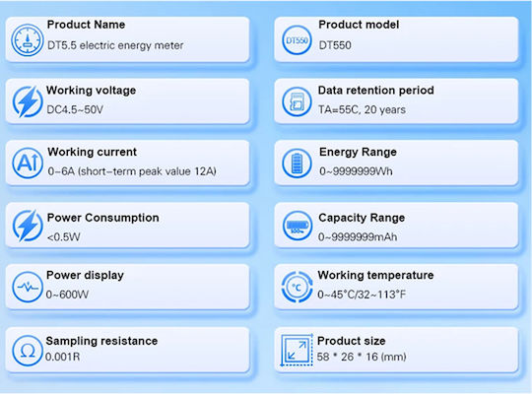Click the waveform icon beside Power display
This screenshot has height=394, width=532.
(x=28, y=287)
